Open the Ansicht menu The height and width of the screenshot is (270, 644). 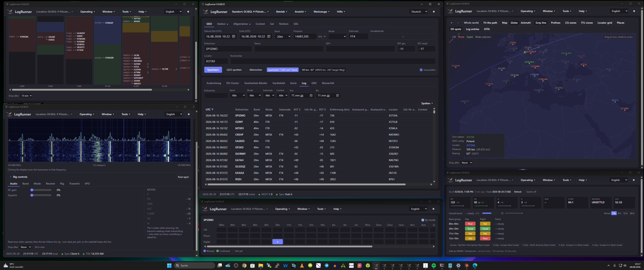click(300, 12)
